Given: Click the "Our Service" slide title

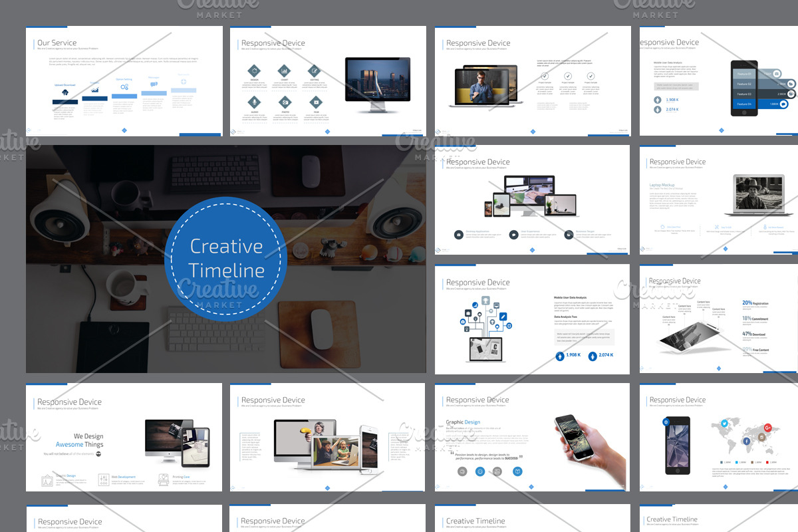Looking at the screenshot, I should tap(57, 43).
